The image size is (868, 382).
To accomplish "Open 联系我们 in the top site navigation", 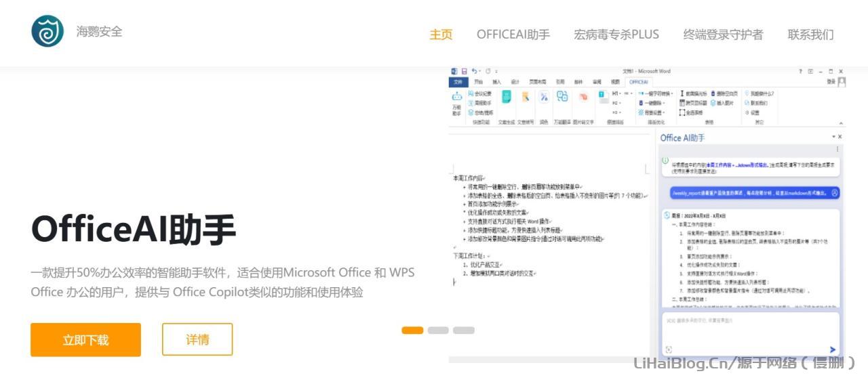I will tap(810, 35).
